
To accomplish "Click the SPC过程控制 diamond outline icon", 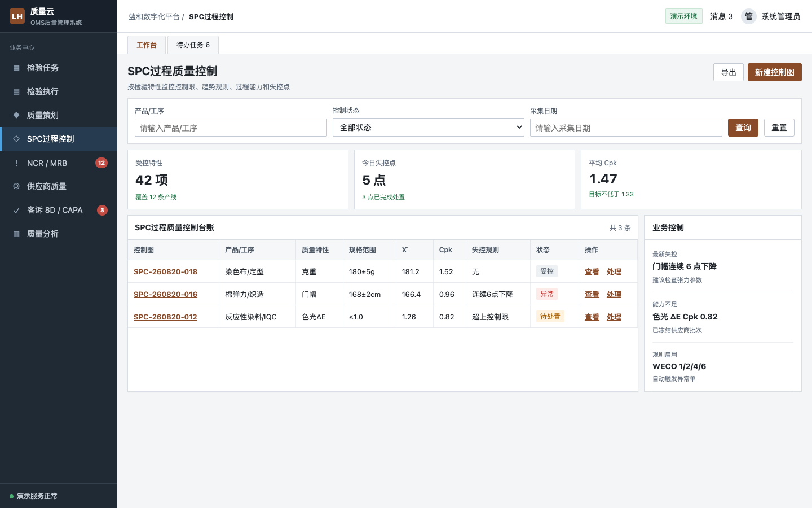I will coord(16,139).
